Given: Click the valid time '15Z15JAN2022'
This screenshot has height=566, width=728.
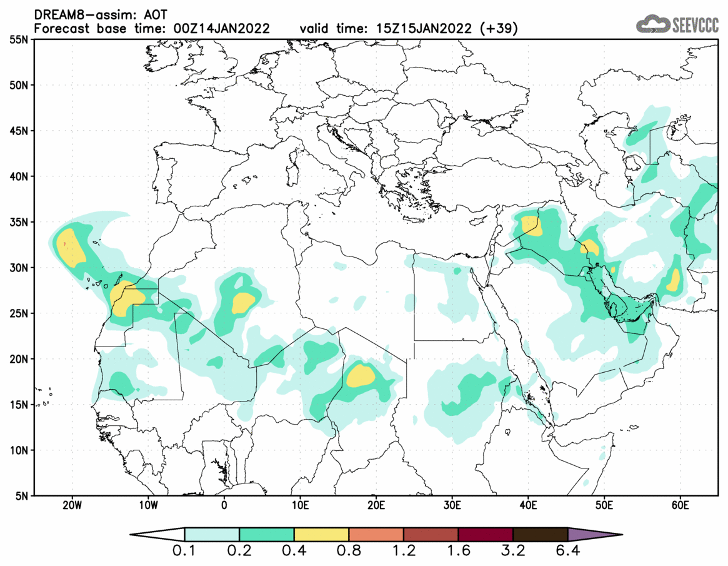Looking at the screenshot, I should pyautogui.click(x=424, y=29).
